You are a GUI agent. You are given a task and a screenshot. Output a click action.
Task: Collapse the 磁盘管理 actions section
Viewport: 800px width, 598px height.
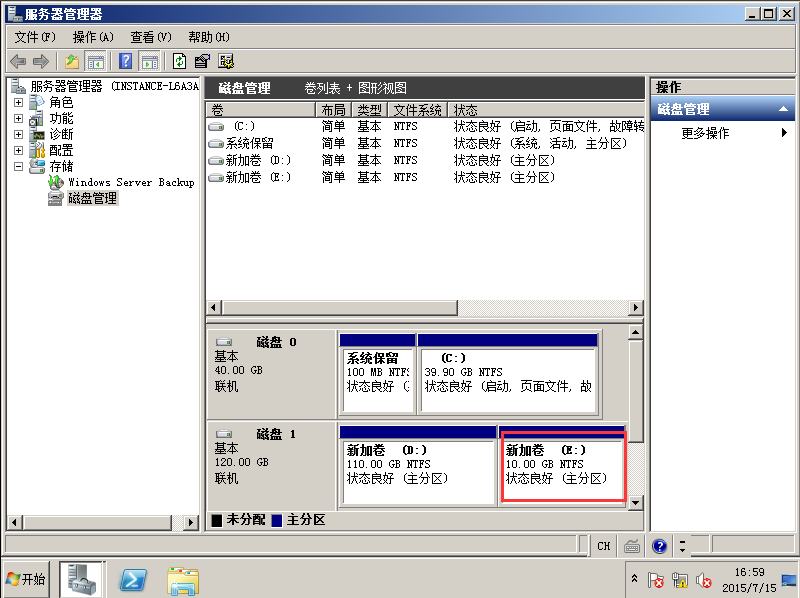coord(783,109)
